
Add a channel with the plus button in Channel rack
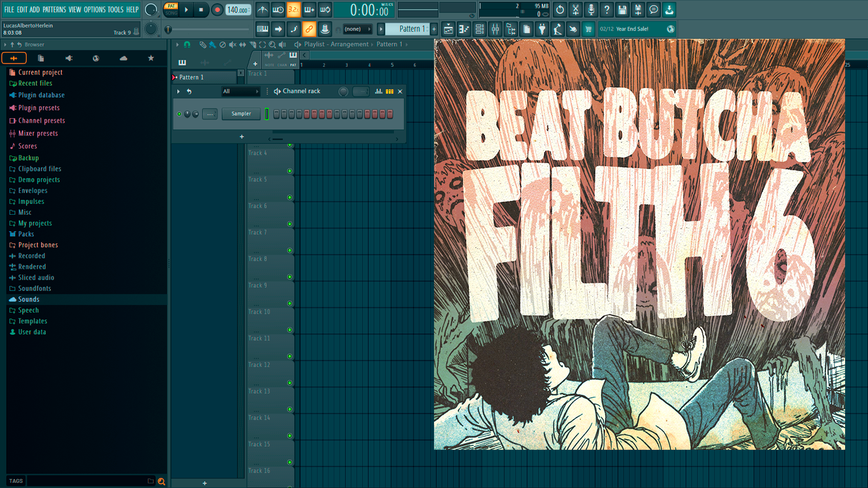[x=241, y=137]
